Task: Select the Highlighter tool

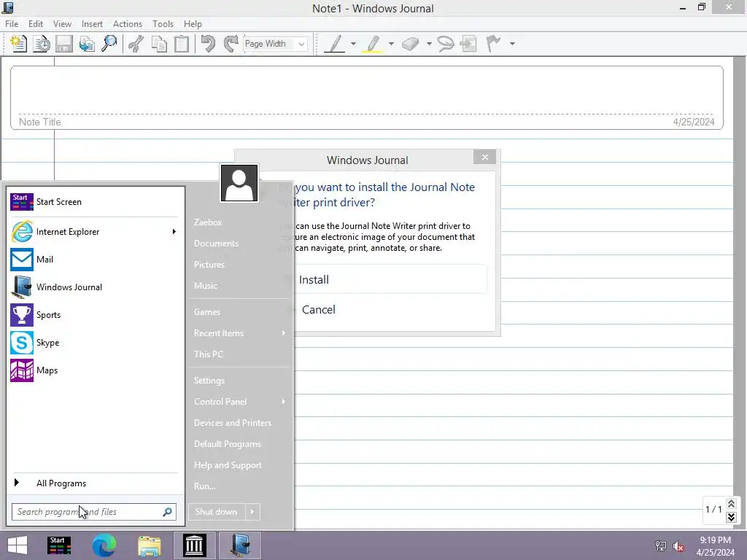Action: pyautogui.click(x=373, y=44)
